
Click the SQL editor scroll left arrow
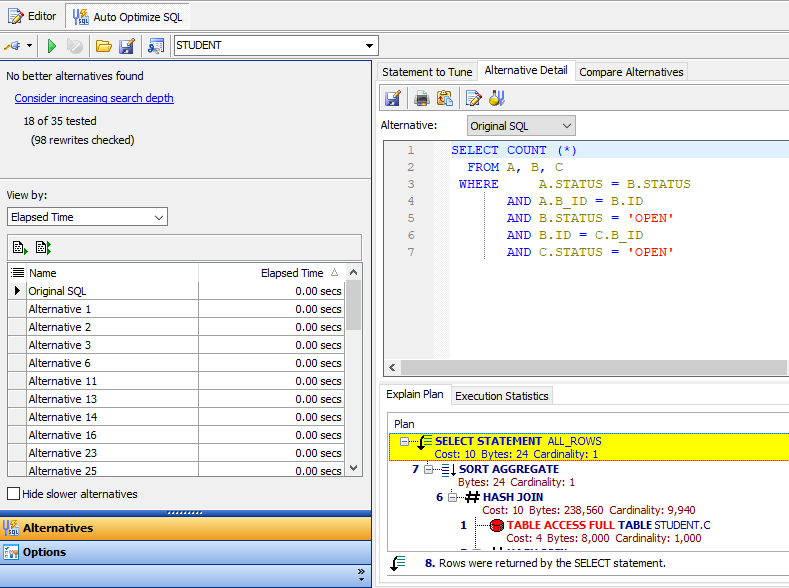coord(392,368)
